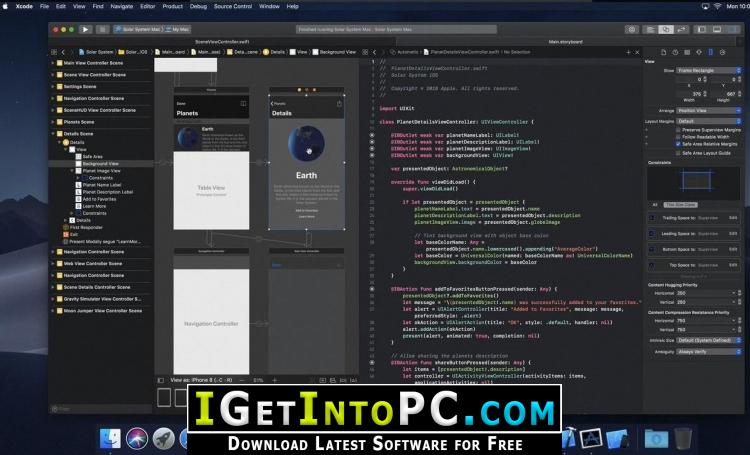Click View as: iPhone 8 button
Image resolution: width=750 pixels, height=455 pixels.
click(201, 380)
